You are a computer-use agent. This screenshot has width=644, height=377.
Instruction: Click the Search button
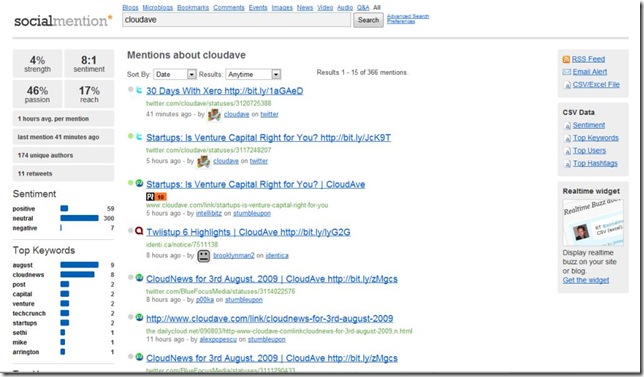(x=368, y=20)
